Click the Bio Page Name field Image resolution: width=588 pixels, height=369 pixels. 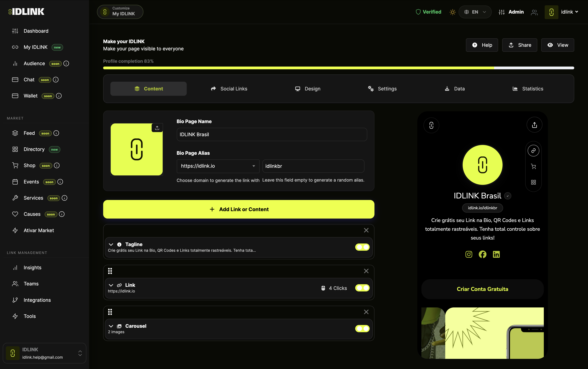pyautogui.click(x=271, y=134)
